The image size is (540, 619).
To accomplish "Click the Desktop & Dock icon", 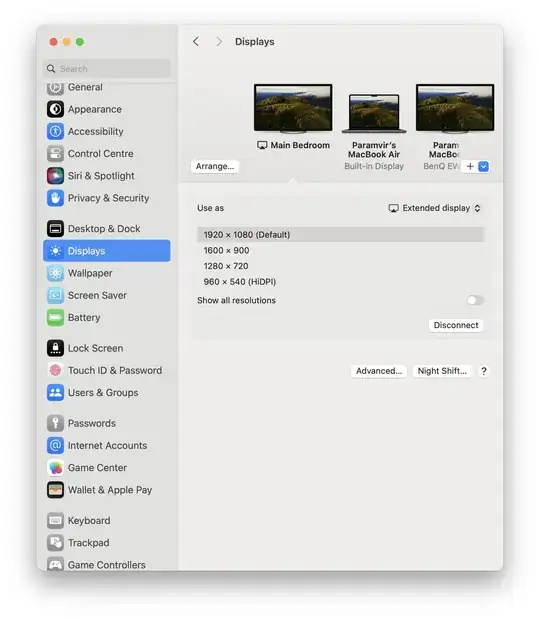I will [55, 229].
